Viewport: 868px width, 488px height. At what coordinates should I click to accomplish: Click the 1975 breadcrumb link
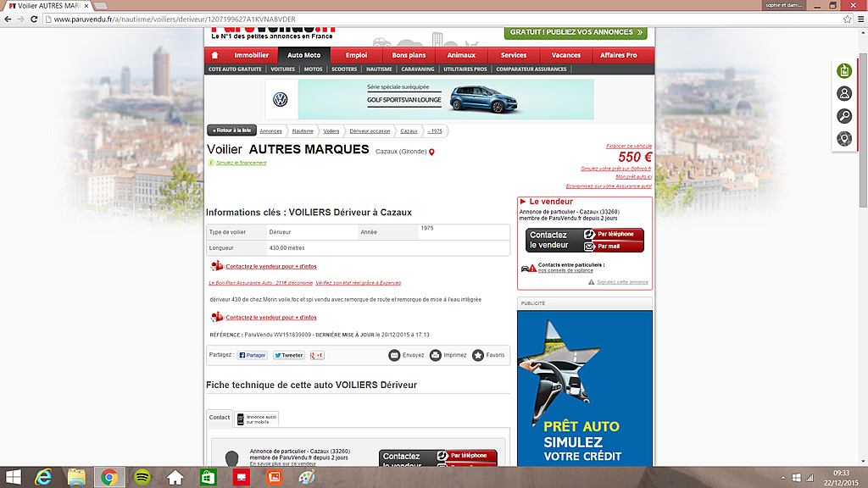click(x=435, y=131)
